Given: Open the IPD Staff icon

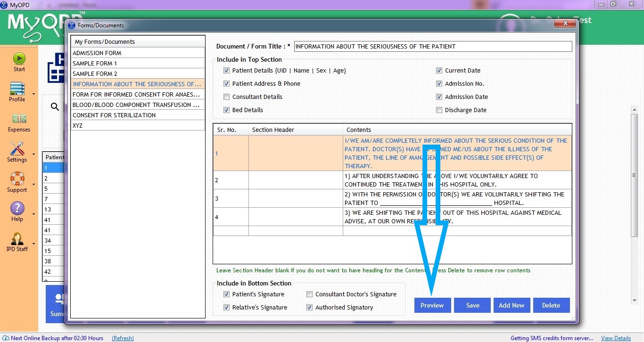Looking at the screenshot, I should 17,238.
